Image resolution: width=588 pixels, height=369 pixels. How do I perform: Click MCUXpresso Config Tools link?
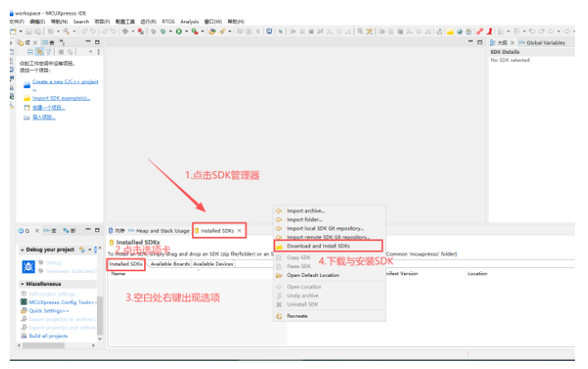click(61, 302)
